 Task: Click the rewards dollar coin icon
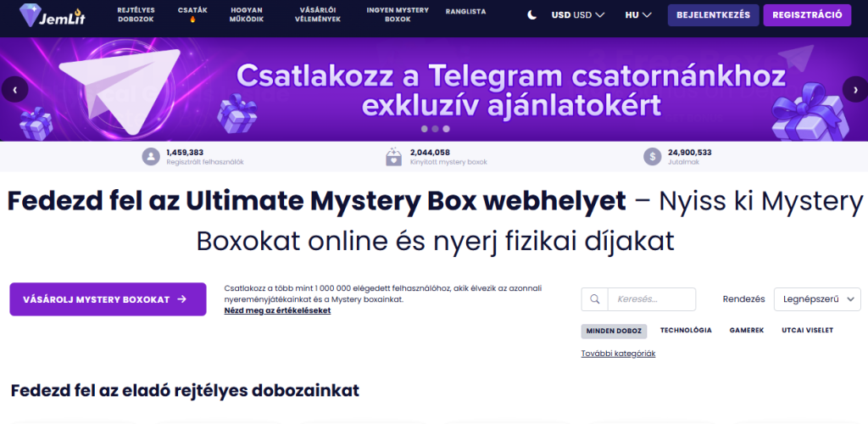[652, 157]
